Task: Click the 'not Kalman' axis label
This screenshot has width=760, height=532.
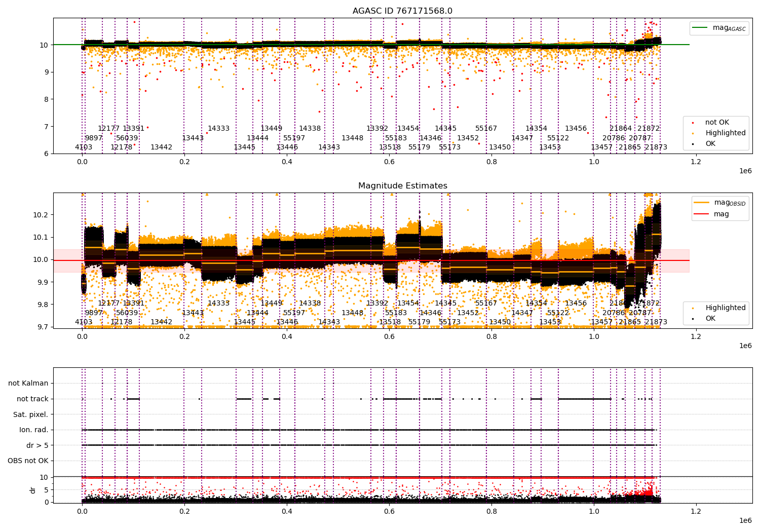Action: [28, 383]
